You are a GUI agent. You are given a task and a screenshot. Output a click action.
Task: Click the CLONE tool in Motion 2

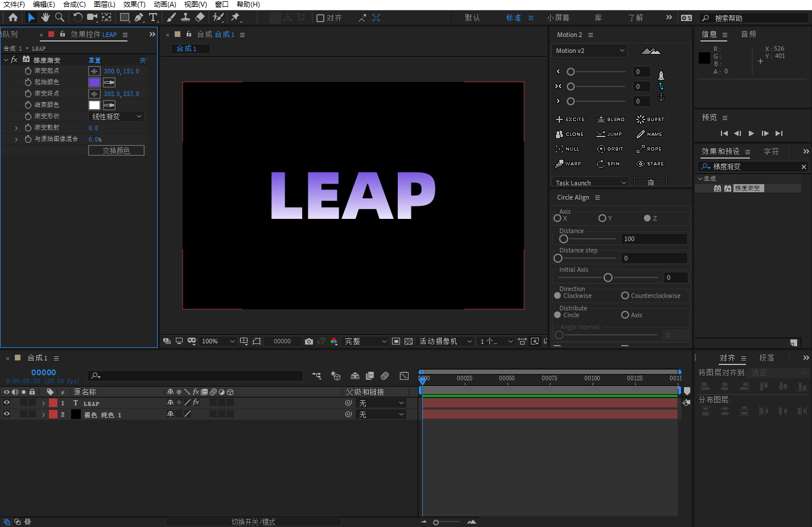pyautogui.click(x=570, y=134)
